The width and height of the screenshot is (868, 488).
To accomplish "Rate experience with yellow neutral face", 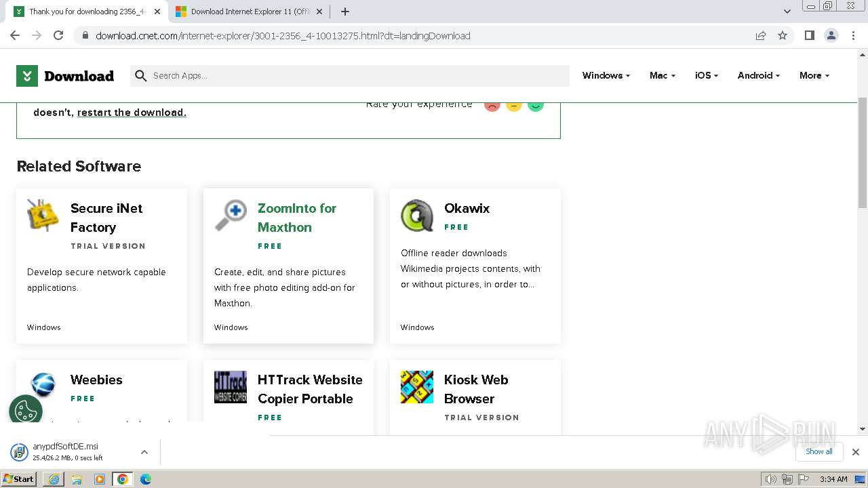I will point(514,105).
